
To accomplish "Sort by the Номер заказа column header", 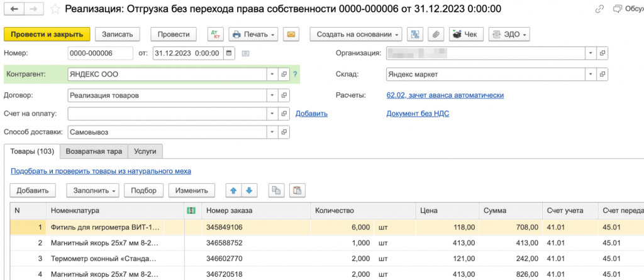I will [256, 211].
